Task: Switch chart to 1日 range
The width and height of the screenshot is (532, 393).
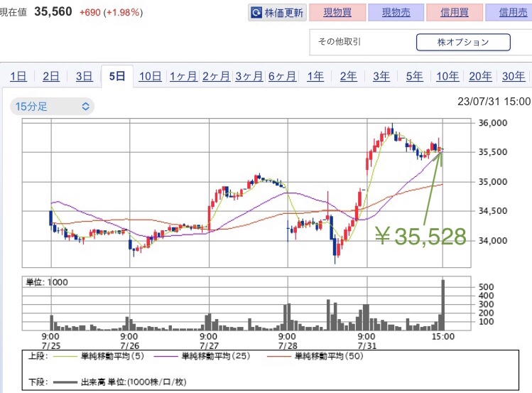Action: pos(18,76)
